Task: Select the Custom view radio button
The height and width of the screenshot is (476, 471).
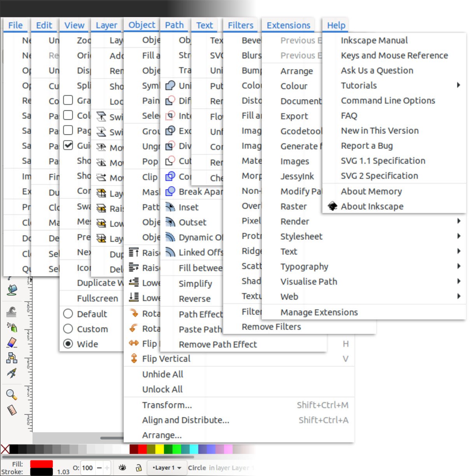Action: [68, 329]
